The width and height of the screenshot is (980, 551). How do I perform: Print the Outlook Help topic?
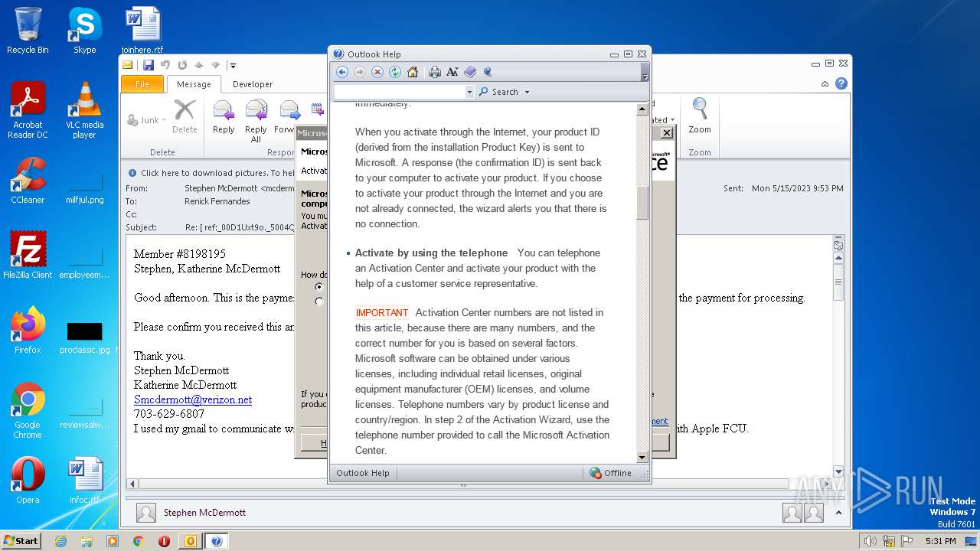coord(435,72)
